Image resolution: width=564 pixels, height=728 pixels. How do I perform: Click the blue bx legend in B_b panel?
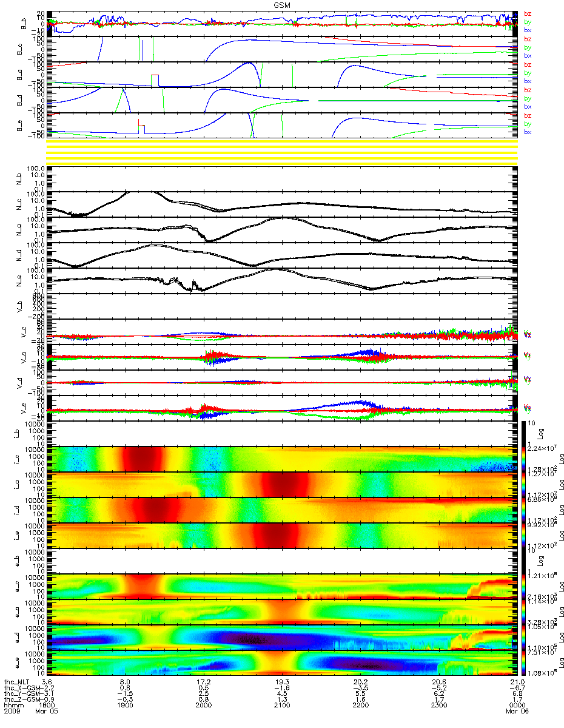tap(528, 30)
